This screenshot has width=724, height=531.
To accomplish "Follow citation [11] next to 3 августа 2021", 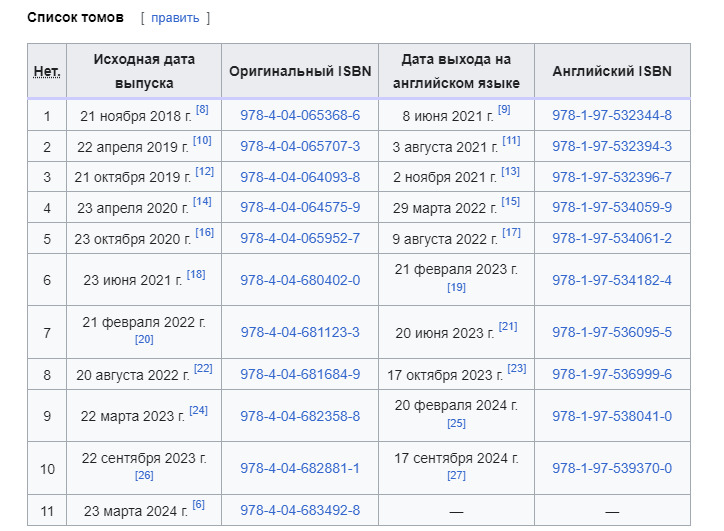I will click(511, 141).
